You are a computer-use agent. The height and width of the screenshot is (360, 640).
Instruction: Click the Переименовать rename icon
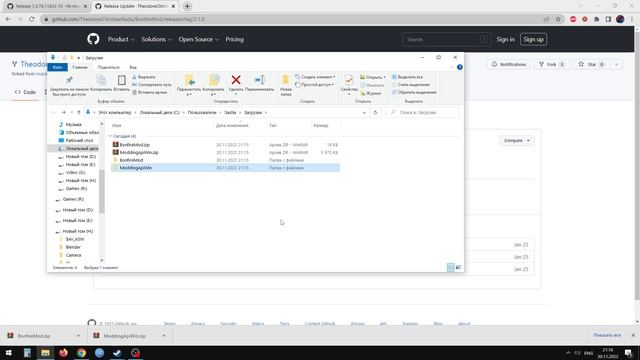point(260,80)
